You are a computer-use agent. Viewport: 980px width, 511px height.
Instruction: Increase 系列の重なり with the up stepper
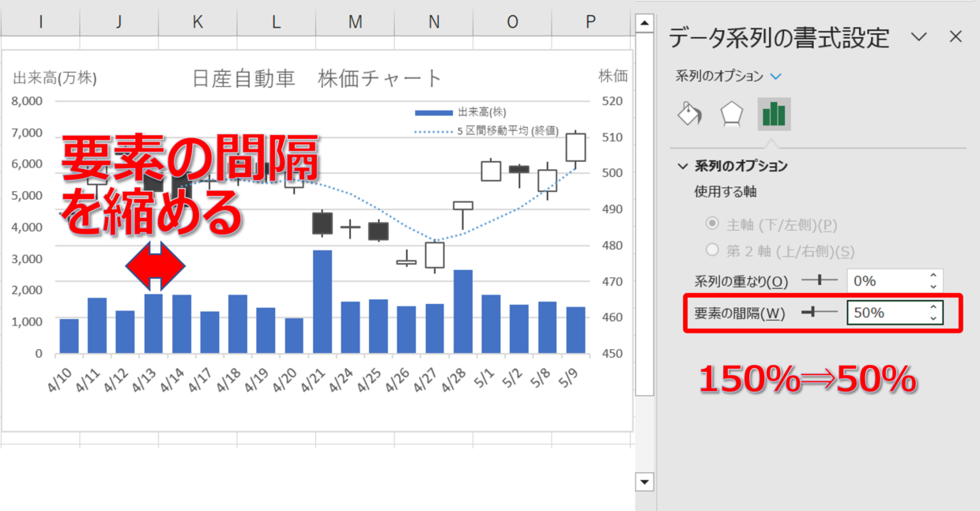tap(933, 276)
